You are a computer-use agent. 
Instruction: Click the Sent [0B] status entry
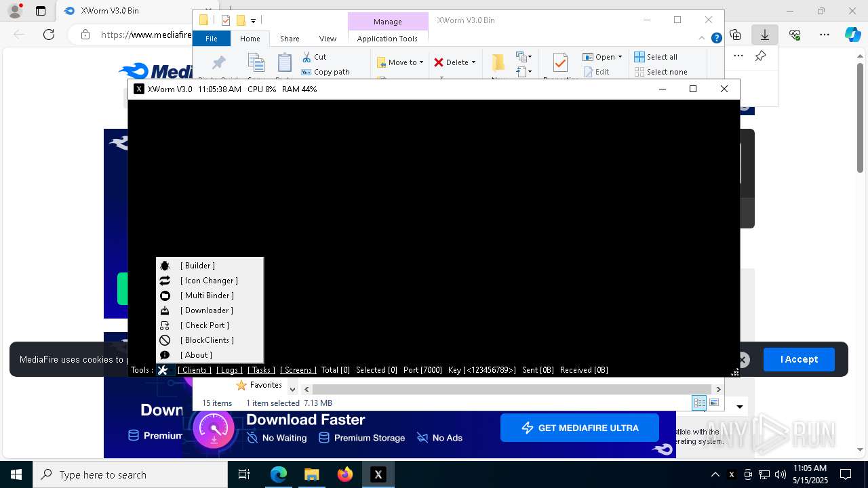[538, 370]
